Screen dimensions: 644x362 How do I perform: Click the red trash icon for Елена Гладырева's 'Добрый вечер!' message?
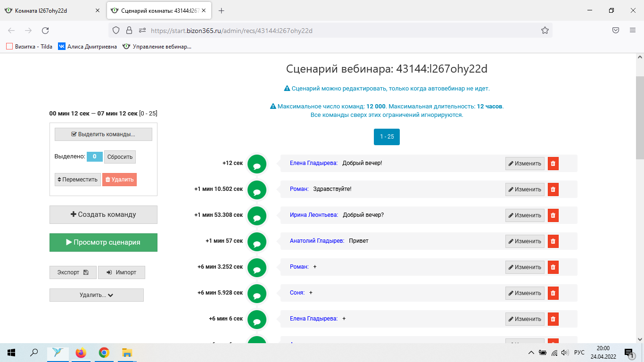click(x=553, y=164)
